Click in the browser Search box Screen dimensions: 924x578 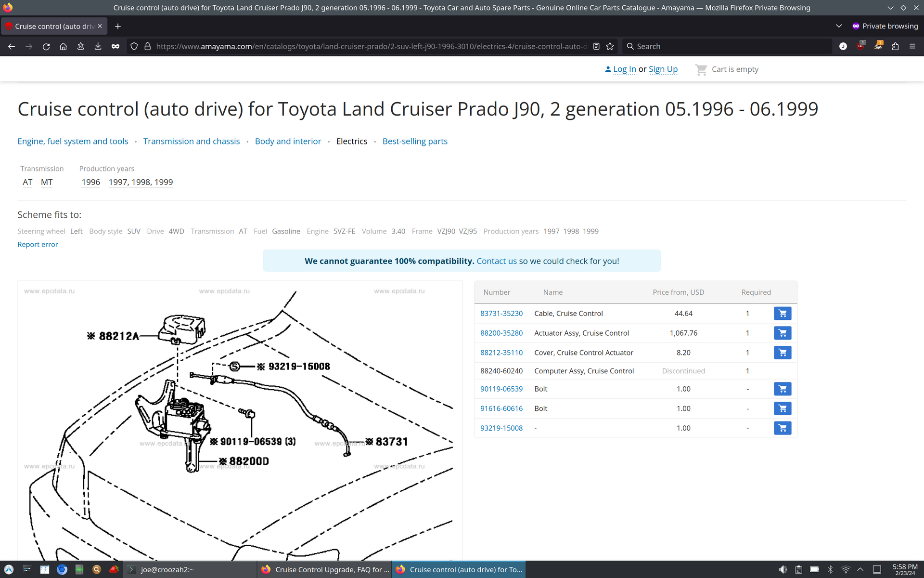tap(727, 46)
